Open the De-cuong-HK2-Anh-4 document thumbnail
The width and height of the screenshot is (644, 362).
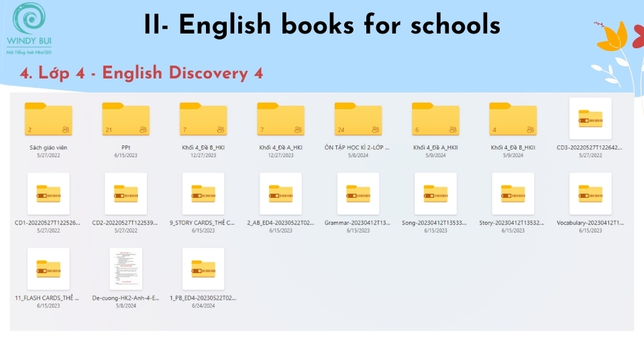click(125, 269)
